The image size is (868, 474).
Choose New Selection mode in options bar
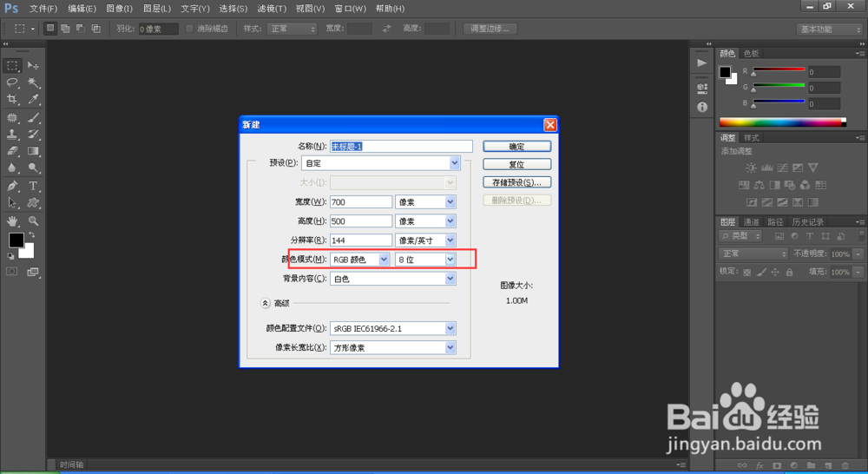pos(50,29)
